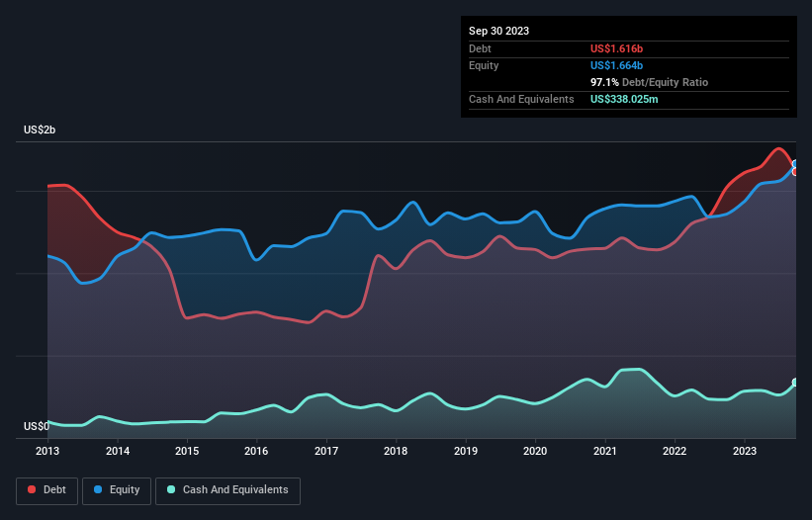Click Cash And Equivalents label in tooltip
Screen dimensions: 812x520
(521, 99)
